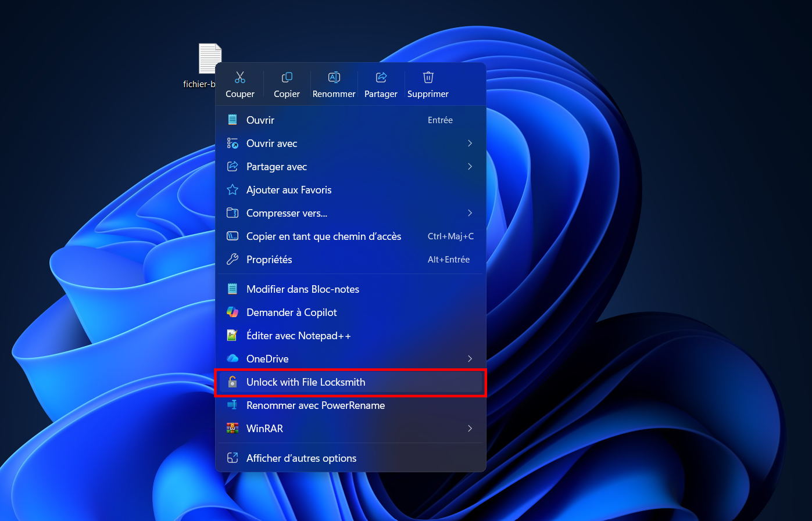Click the share icon beside Partager avec
Screen dimensions: 812x521
[232, 167]
